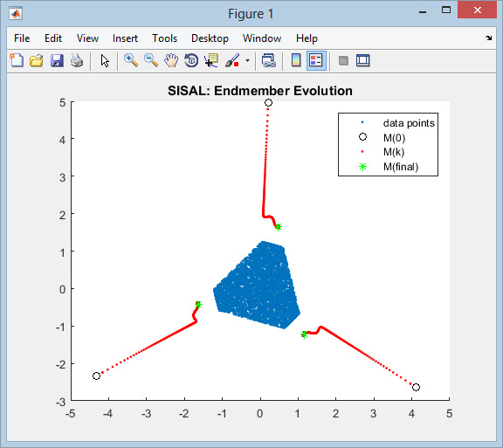Expand the toolbar dock arrow at right

point(488,38)
